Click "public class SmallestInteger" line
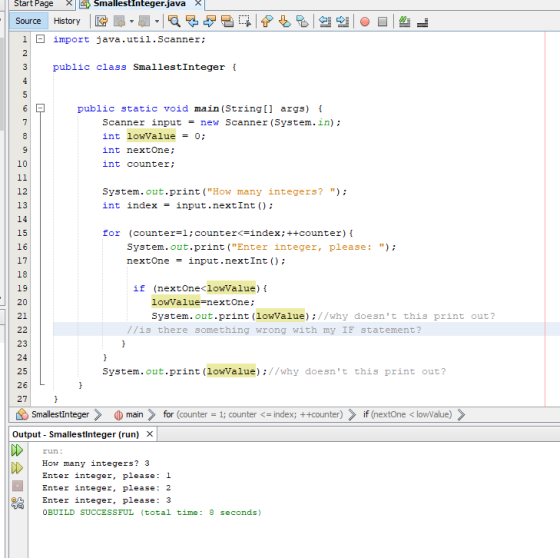 click(144, 67)
